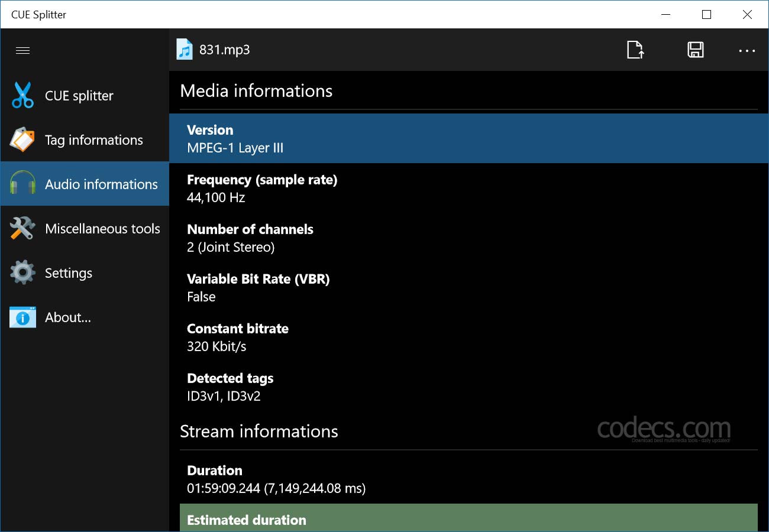
Task: Select the Detected tags row
Action: coord(468,387)
